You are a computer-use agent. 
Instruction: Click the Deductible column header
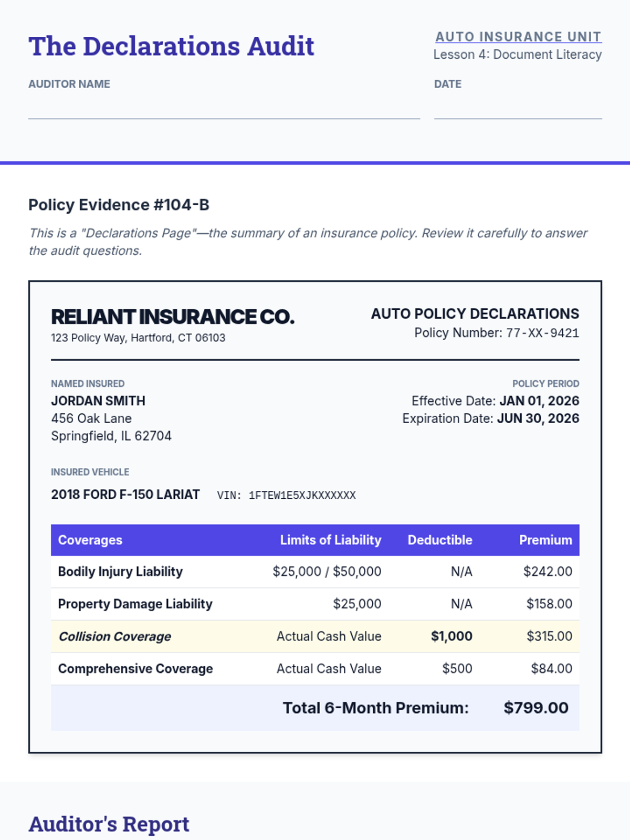pos(440,540)
